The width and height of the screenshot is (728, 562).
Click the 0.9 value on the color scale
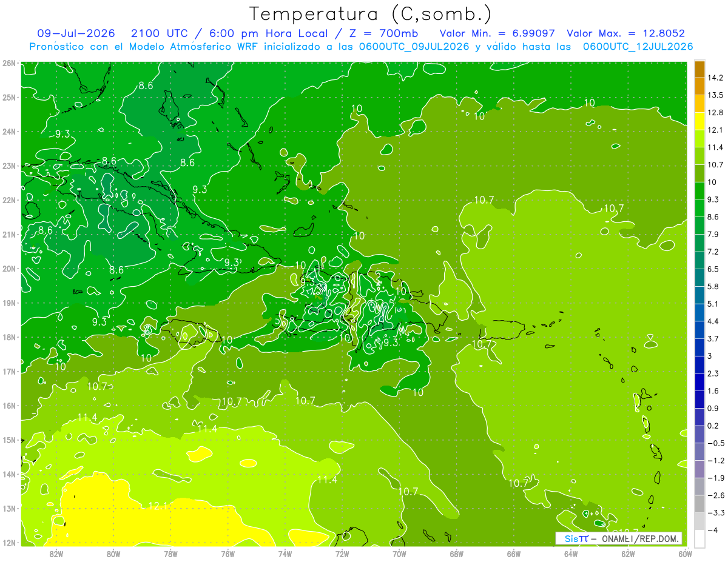tap(713, 409)
